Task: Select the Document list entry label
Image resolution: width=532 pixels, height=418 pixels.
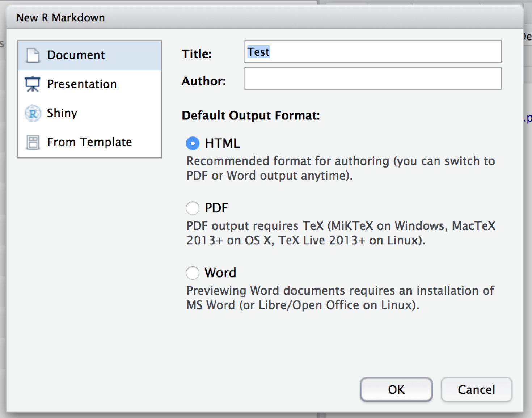Action: click(x=76, y=55)
